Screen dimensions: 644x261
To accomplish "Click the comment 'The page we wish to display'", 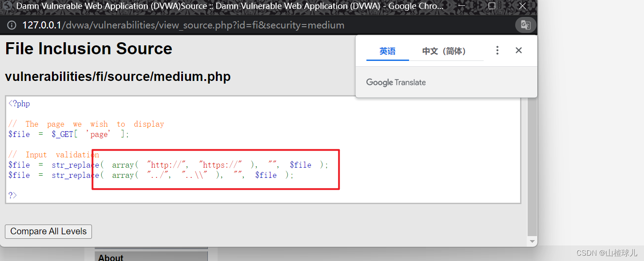I will [86, 124].
